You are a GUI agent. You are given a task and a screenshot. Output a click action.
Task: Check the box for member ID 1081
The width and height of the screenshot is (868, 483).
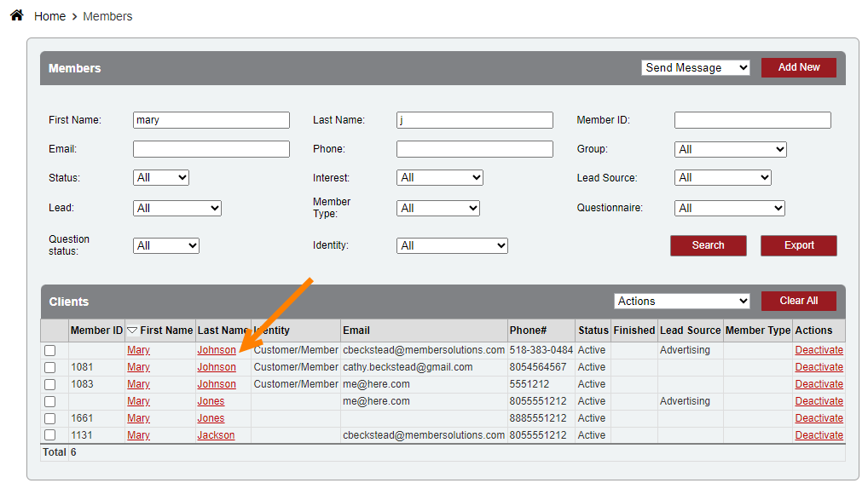50,367
